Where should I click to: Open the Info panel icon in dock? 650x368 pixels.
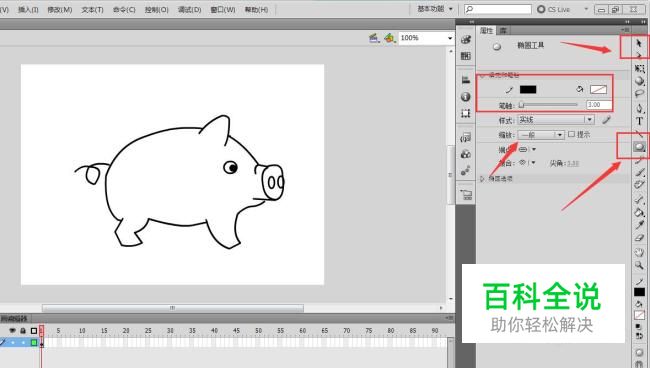[466, 97]
